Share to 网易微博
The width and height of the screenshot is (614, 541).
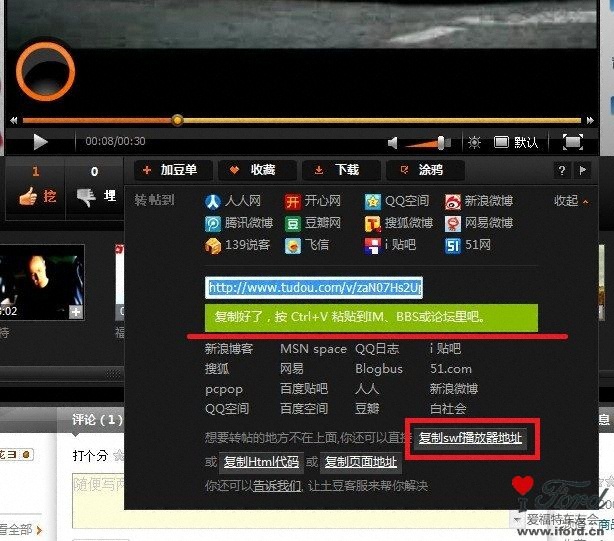click(x=479, y=223)
